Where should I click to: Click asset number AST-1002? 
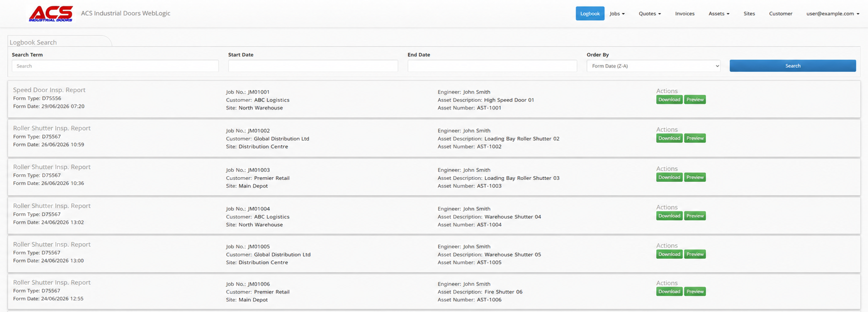489,147
